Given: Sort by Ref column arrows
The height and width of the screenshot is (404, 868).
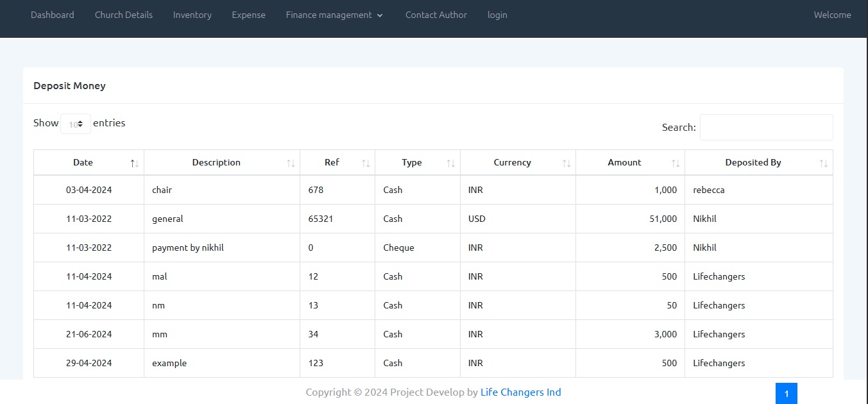Looking at the screenshot, I should pyautogui.click(x=366, y=164).
